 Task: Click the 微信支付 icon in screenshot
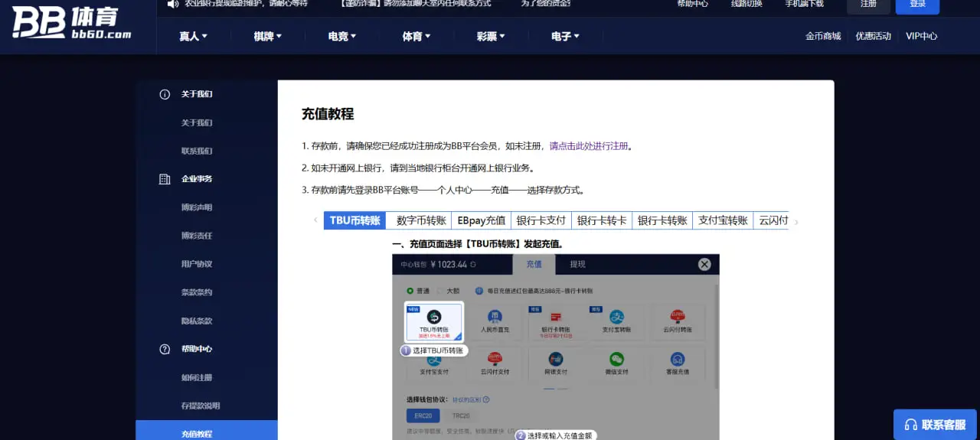[616, 359]
